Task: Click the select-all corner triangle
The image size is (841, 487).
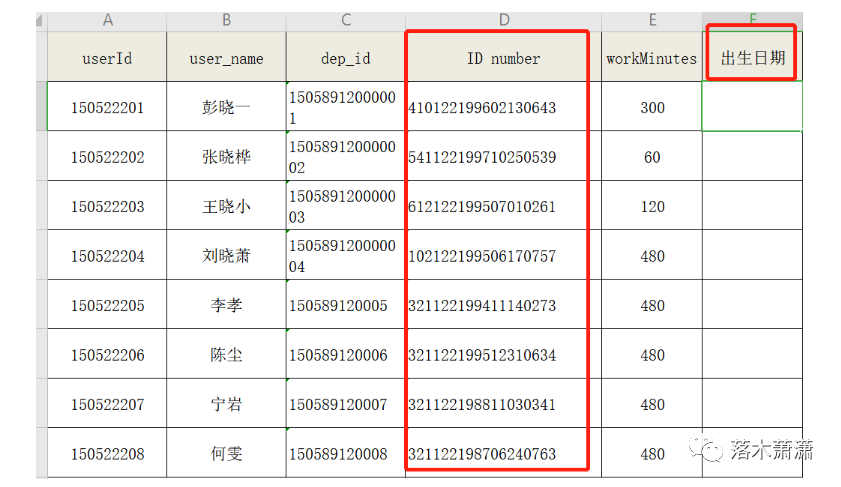Action: [41, 21]
